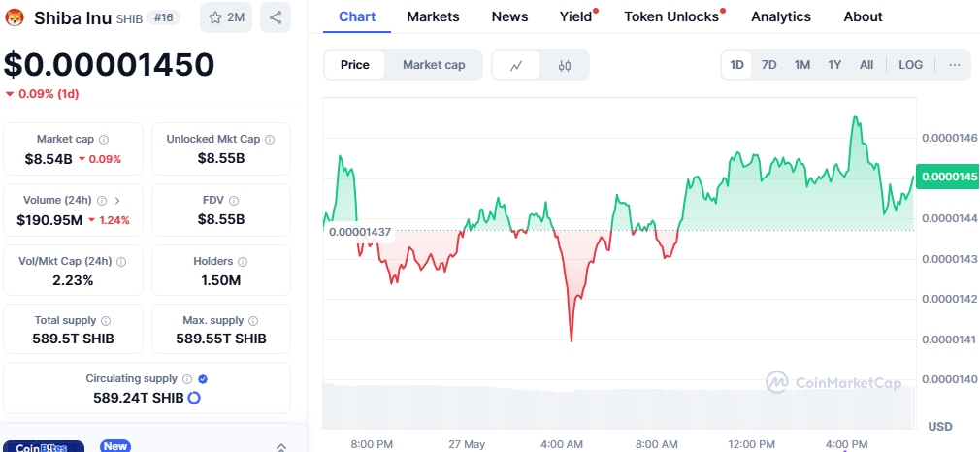
Task: Click the 589.5T SHIB total supply value
Action: [73, 339]
